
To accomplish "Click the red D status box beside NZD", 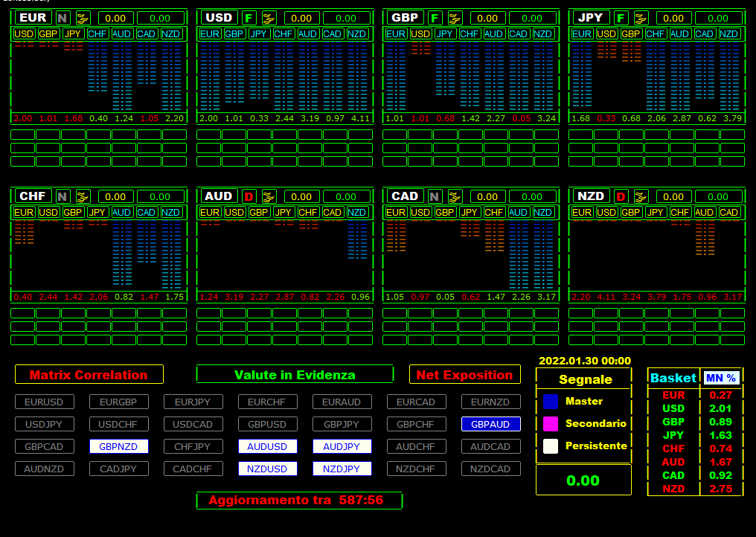I will [x=621, y=196].
